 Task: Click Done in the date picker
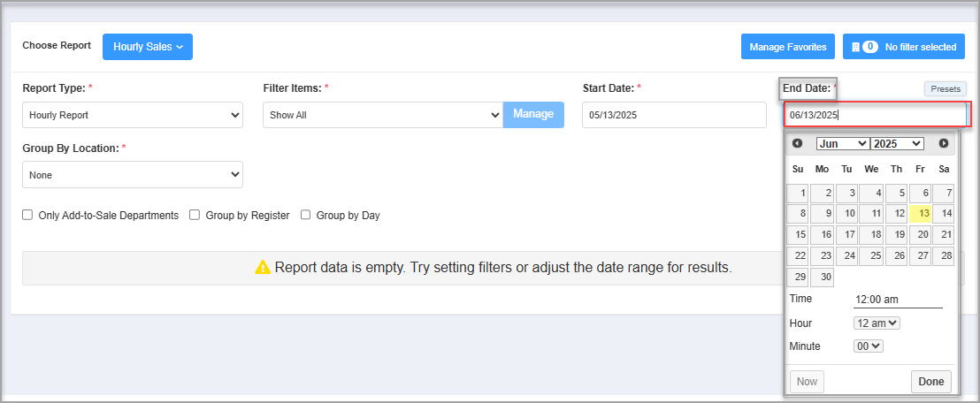point(931,382)
